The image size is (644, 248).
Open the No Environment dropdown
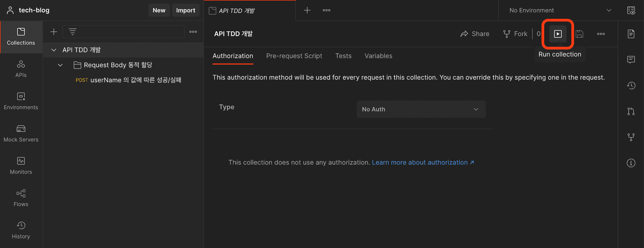560,10
